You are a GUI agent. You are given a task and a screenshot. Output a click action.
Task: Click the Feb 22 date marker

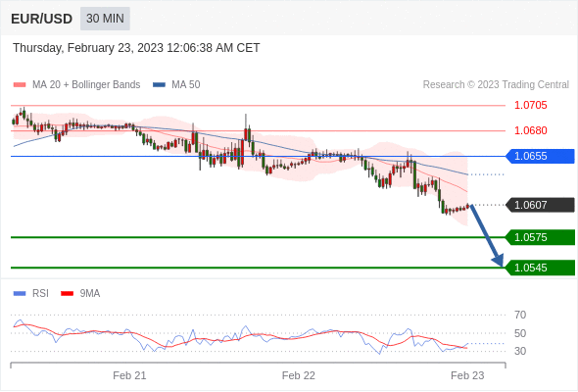[299, 375]
